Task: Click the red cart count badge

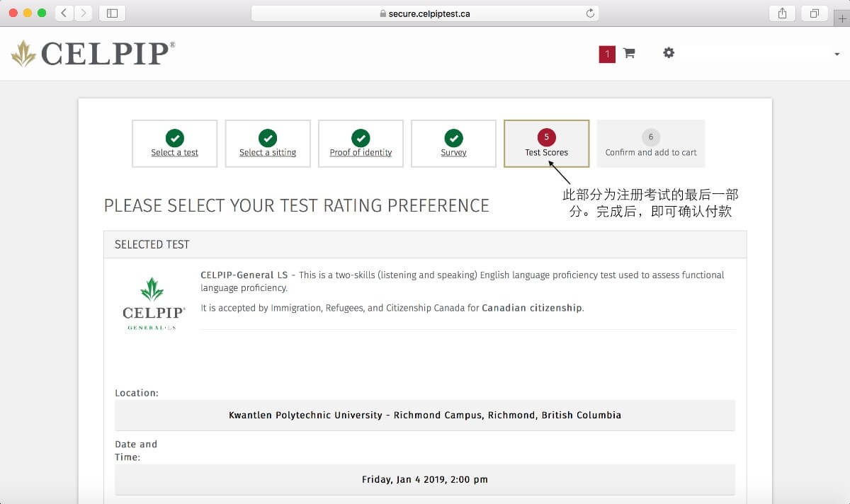Action: pyautogui.click(x=607, y=54)
